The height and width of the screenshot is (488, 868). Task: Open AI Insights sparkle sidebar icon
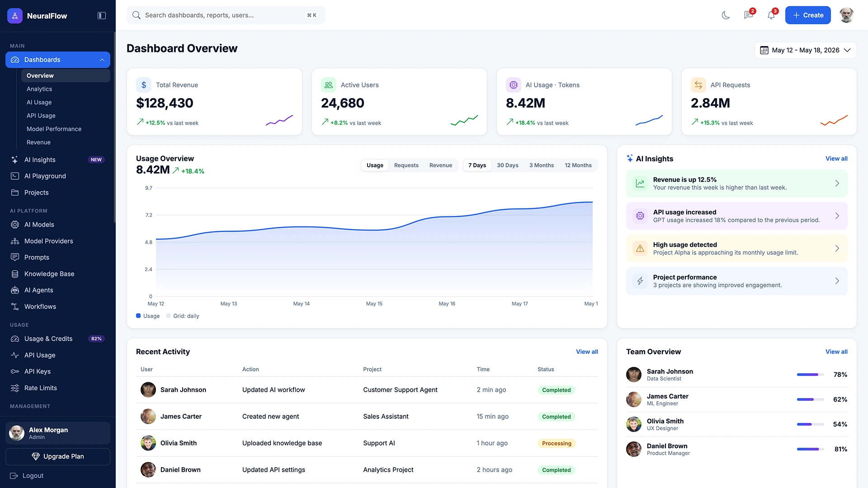pos(15,160)
